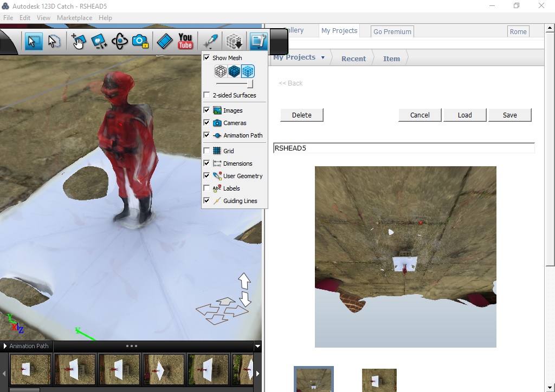Open the File menu
The width and height of the screenshot is (555, 392).
click(x=8, y=18)
